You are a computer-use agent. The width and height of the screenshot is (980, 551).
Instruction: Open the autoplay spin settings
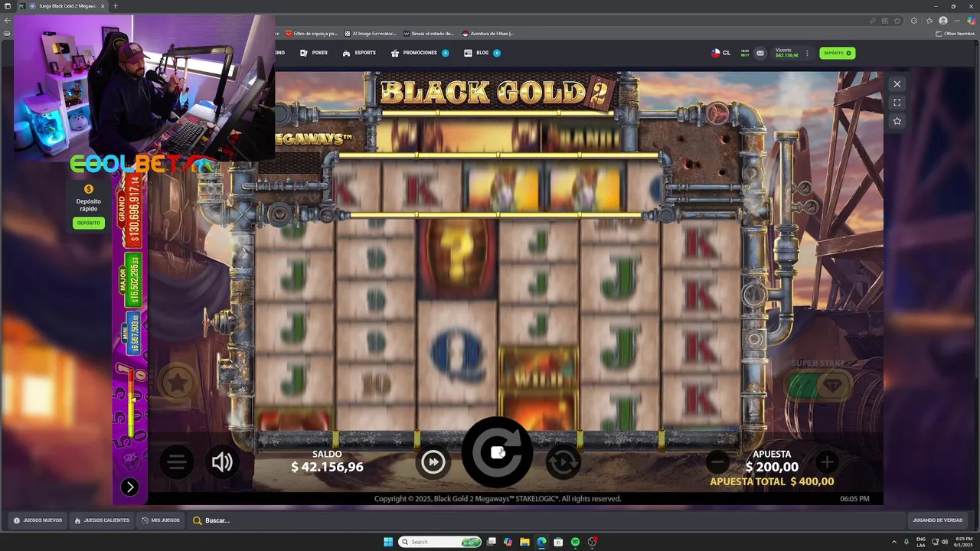pos(563,461)
